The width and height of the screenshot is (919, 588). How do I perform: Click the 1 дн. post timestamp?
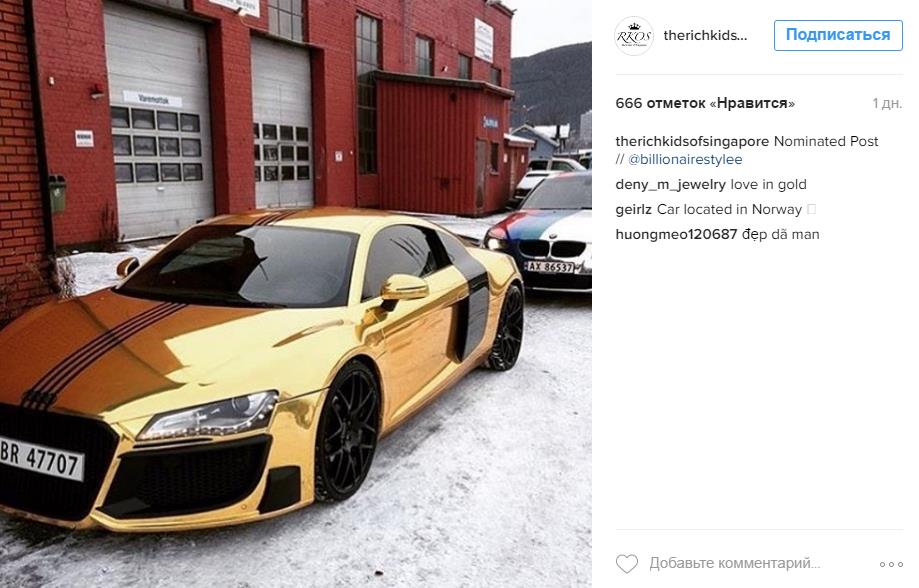tap(887, 104)
